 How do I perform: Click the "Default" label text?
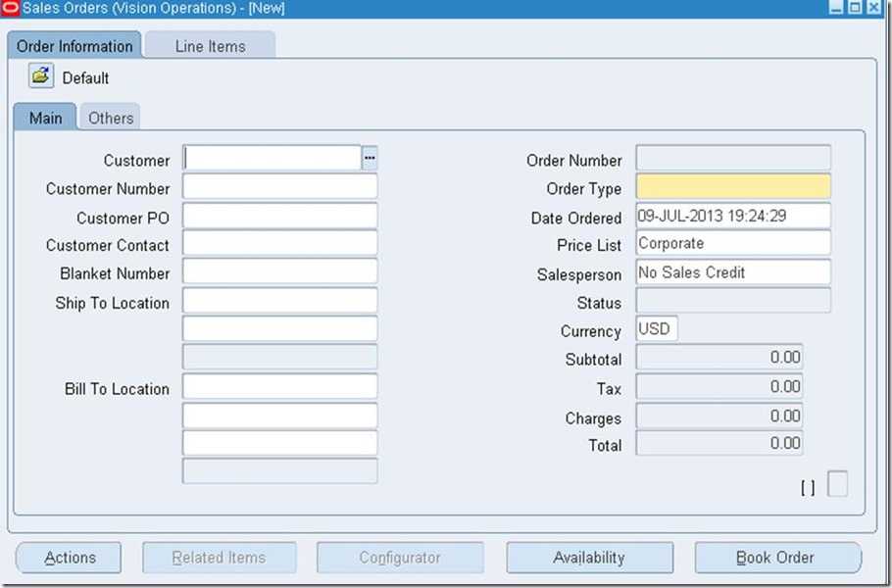click(x=85, y=77)
